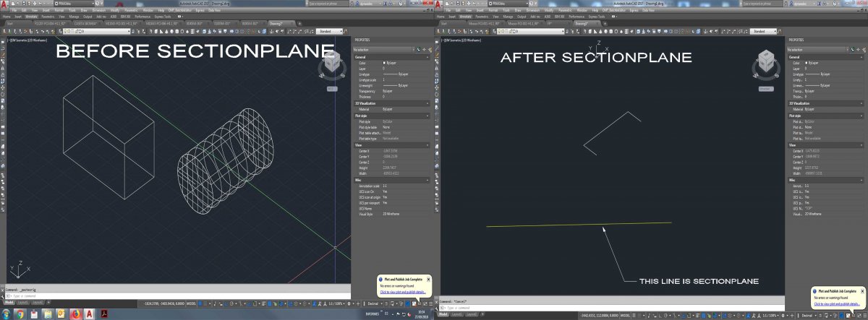Image resolution: width=868 pixels, height=320 pixels.
Task: Toggle grid display in the left window status bar
Action: pos(200,304)
